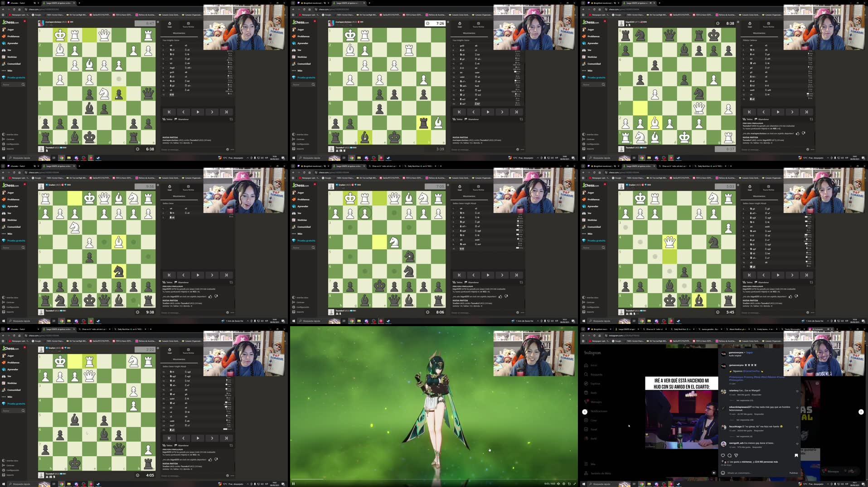The width and height of the screenshot is (868, 487).
Task: Switch to Nueva Partida tab in 6:38 game
Action: [188, 24]
